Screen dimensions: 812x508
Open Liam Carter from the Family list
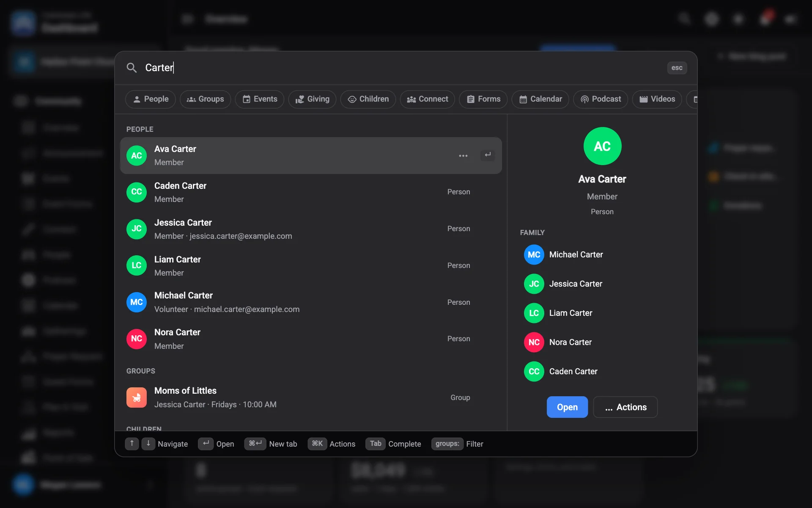[602, 313]
